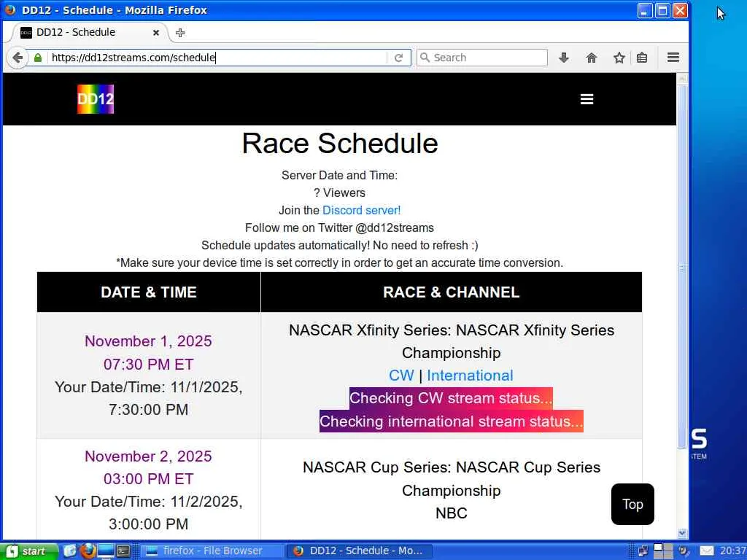This screenshot has width=747, height=560.
Task: Click the Follow me on Twitter line
Action: [339, 227]
